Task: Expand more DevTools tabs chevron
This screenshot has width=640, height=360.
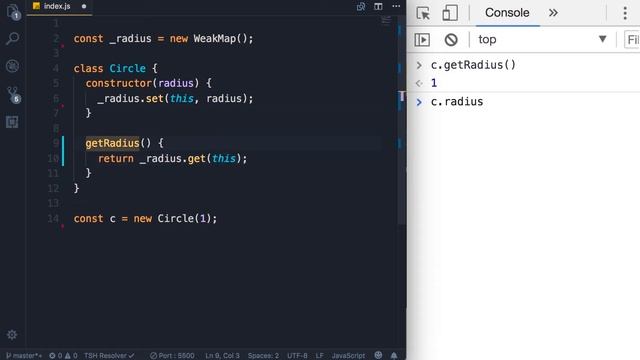Action: (553, 13)
